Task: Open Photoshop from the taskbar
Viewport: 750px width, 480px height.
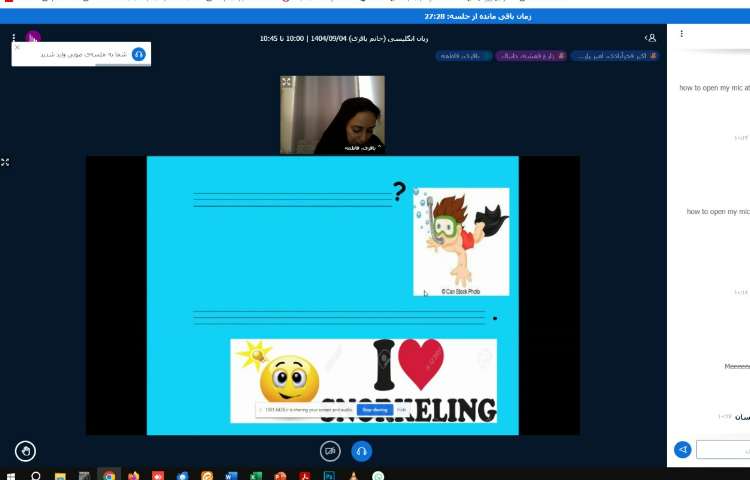Action: (328, 476)
